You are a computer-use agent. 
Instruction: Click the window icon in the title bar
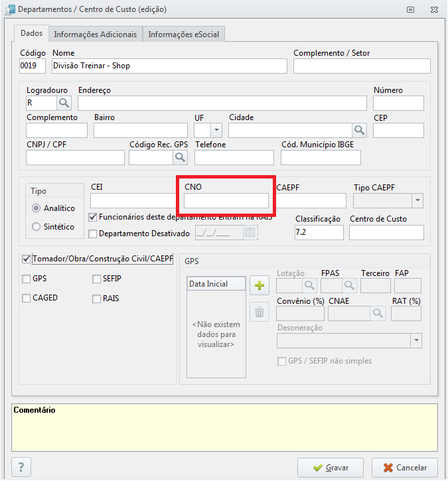10,9
